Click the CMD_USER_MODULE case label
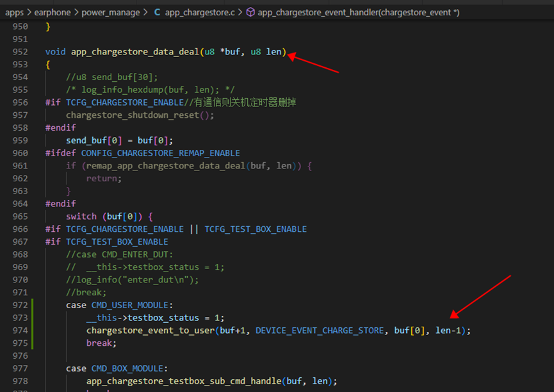The width and height of the screenshot is (554, 392). (129, 305)
